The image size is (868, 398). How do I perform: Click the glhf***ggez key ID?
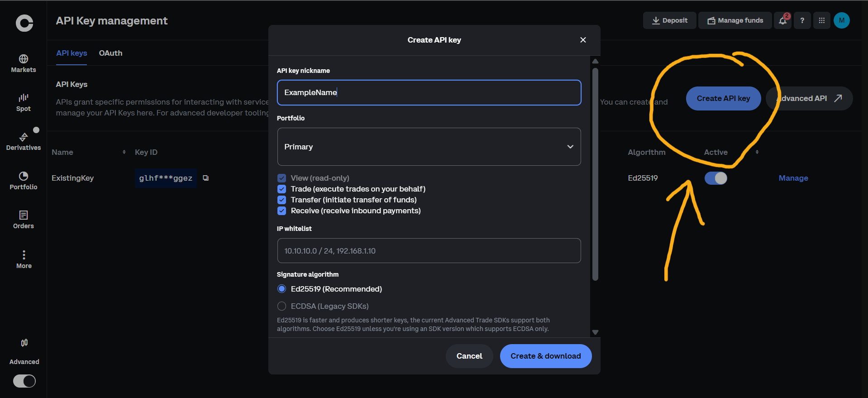coord(166,178)
